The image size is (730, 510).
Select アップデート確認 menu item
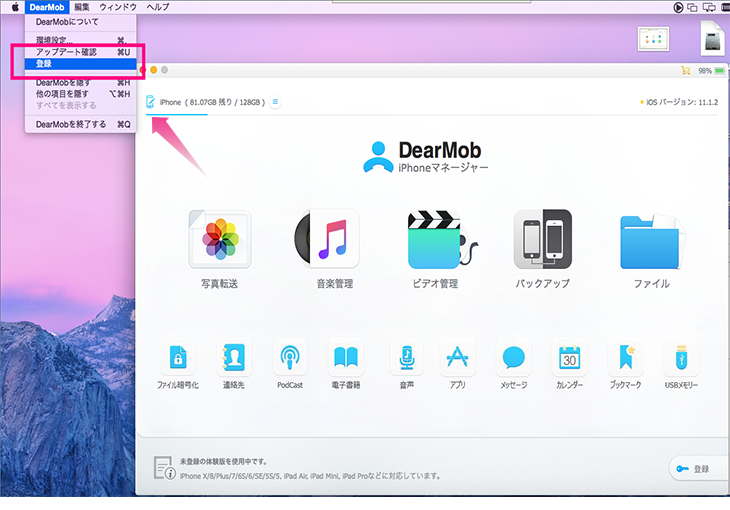pyautogui.click(x=81, y=52)
